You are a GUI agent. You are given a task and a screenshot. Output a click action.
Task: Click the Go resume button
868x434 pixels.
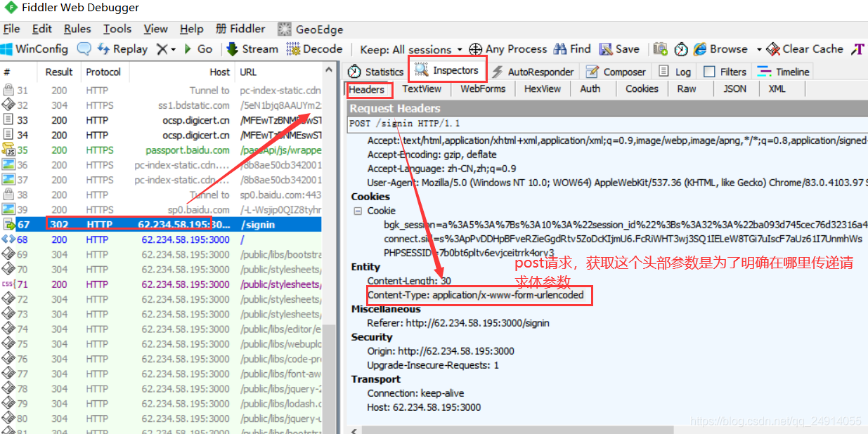(x=198, y=49)
